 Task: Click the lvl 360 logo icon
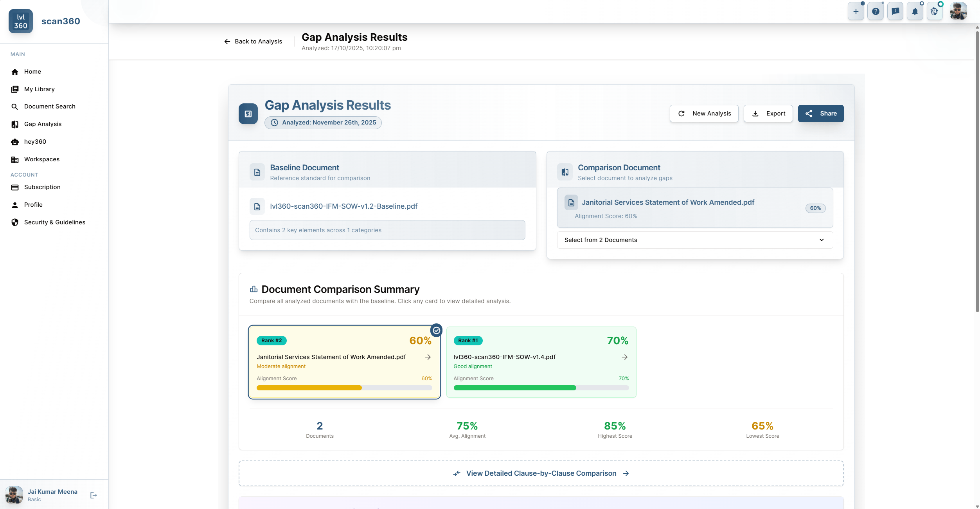(21, 21)
